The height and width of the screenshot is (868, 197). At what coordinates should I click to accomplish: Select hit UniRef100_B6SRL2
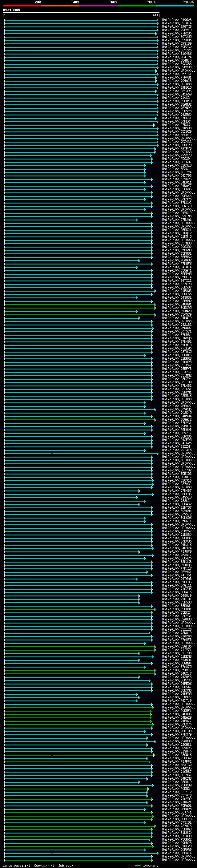coord(176,135)
